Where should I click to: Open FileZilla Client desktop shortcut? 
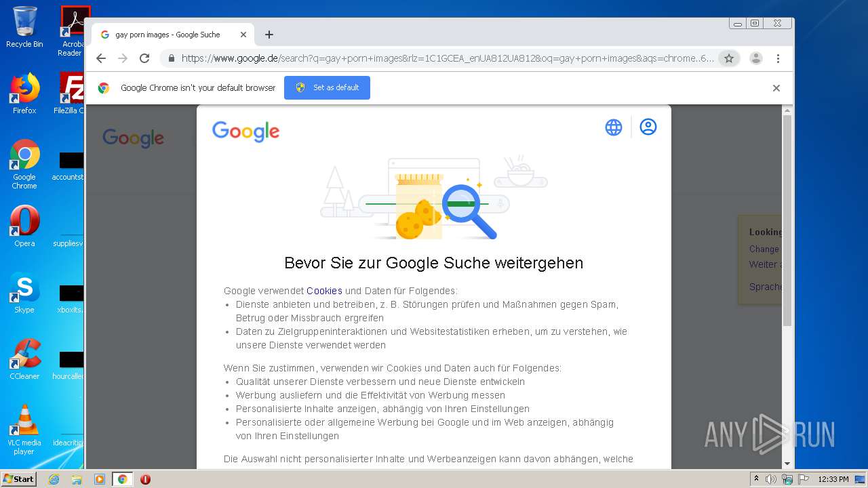(x=71, y=94)
